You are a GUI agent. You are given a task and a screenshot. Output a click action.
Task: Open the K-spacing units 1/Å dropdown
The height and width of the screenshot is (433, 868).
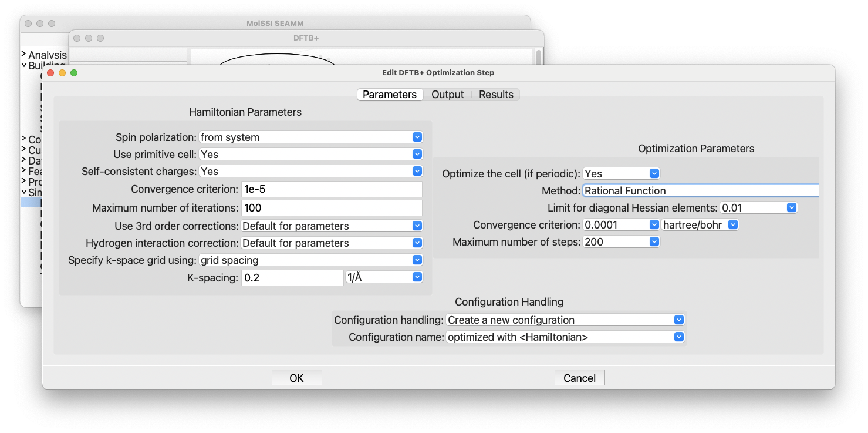click(x=384, y=277)
